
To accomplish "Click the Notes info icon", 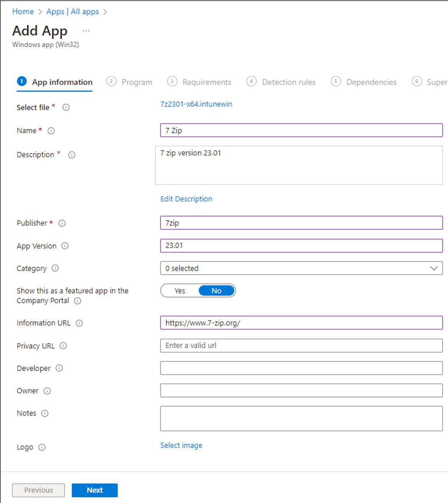I will pos(45,413).
